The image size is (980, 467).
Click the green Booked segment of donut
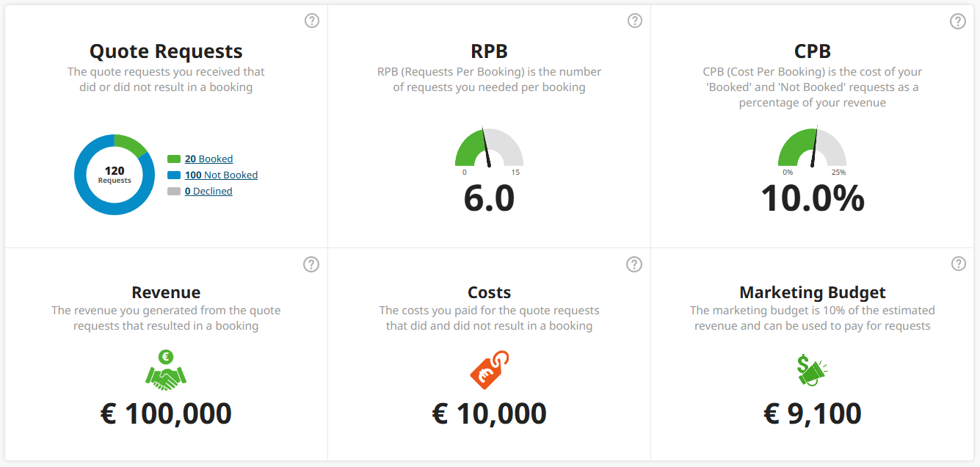(x=131, y=142)
